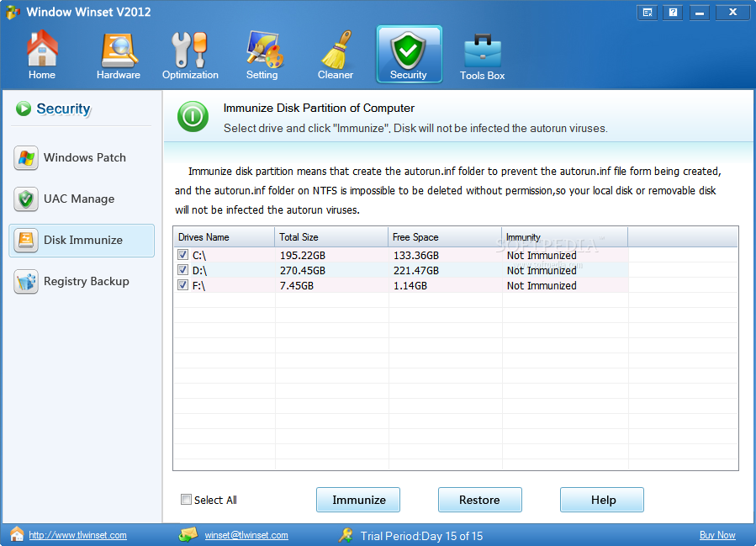The width and height of the screenshot is (756, 546).
Task: Click the green power immunize icon
Action: [x=193, y=116]
